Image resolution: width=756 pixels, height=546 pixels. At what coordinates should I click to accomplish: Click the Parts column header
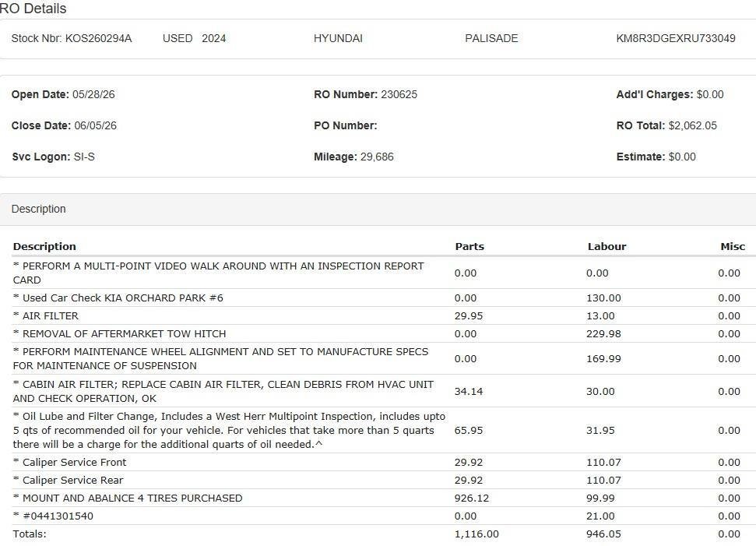click(469, 246)
